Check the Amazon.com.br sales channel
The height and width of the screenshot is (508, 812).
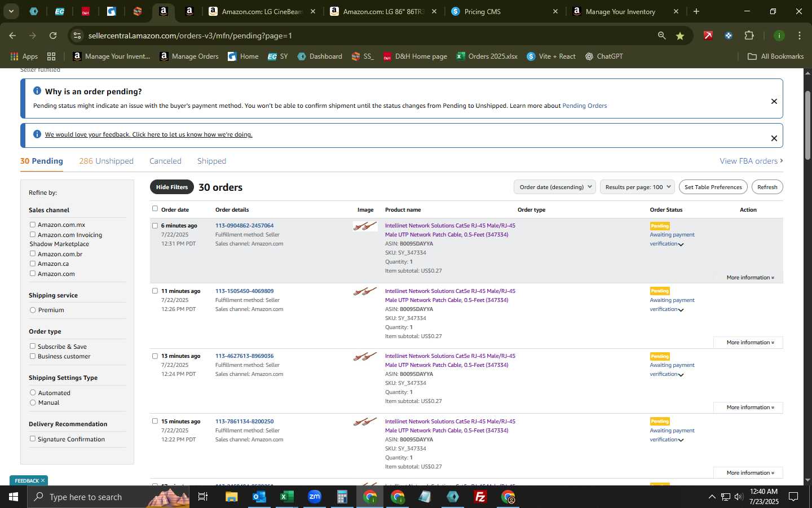[x=33, y=254]
